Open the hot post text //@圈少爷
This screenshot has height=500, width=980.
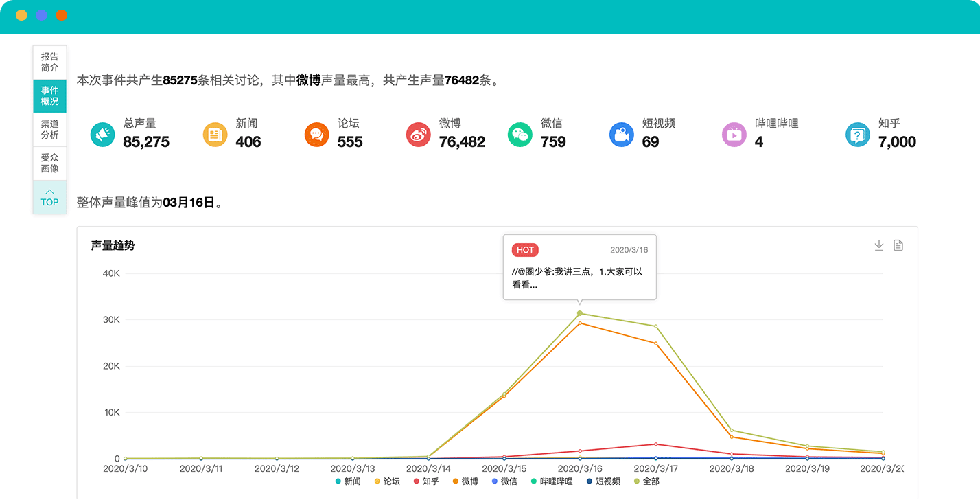[x=577, y=278]
